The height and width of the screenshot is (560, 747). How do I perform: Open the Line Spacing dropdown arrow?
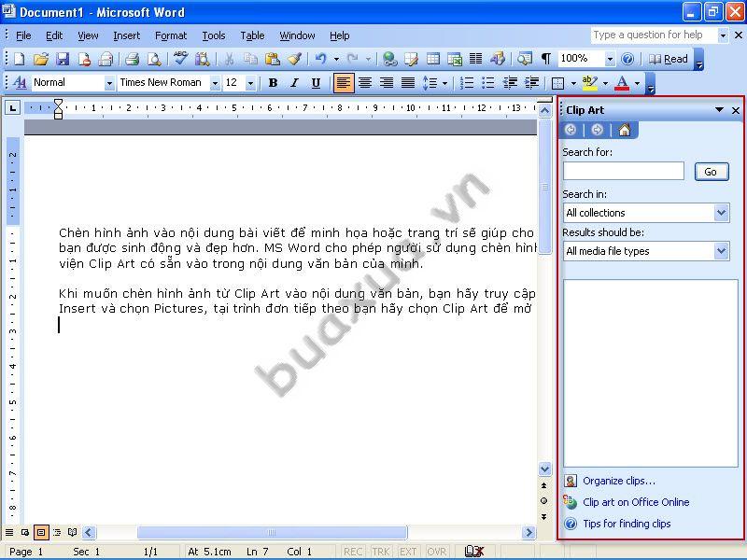coord(445,83)
